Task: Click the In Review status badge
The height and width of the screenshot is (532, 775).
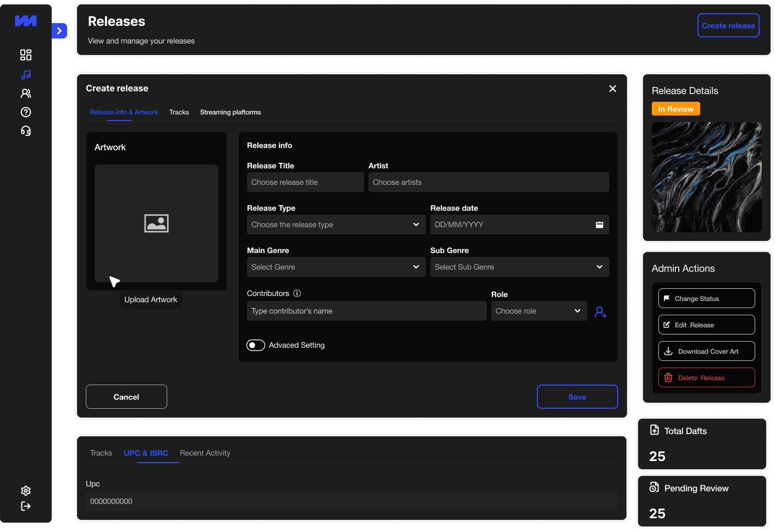Action: click(676, 109)
